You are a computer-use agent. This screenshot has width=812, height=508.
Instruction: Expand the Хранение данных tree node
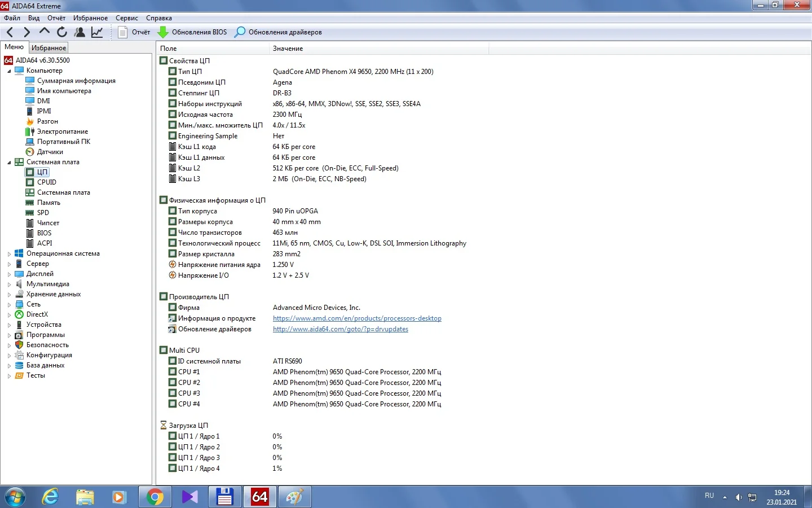point(9,295)
